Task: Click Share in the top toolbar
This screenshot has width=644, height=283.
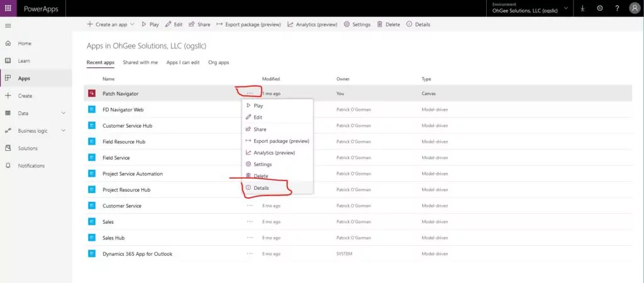Action: pos(199,25)
